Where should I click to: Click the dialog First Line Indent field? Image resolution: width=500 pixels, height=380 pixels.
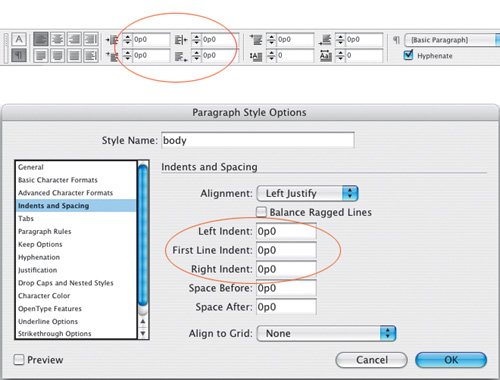[x=286, y=250]
